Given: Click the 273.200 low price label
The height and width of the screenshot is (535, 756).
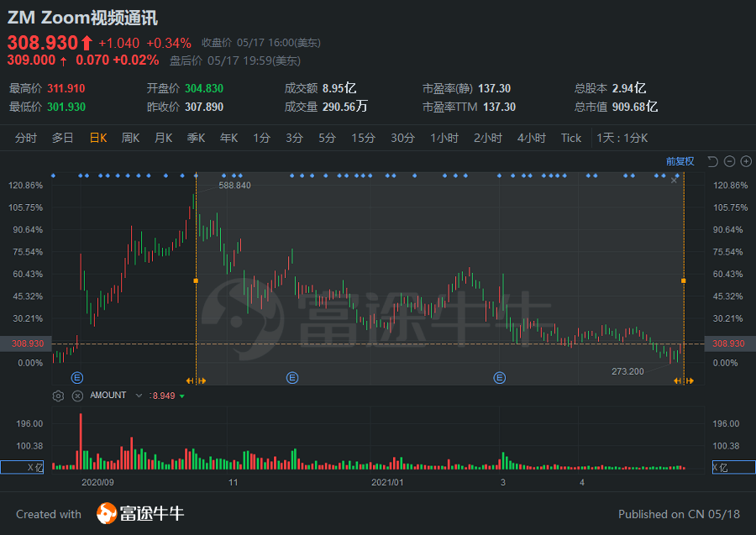Looking at the screenshot, I should coord(627,371).
